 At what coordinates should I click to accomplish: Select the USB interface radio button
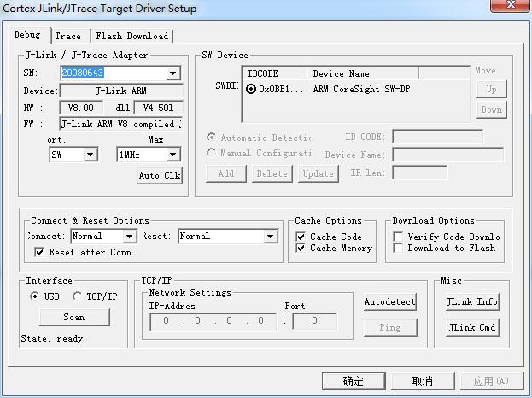(34, 296)
